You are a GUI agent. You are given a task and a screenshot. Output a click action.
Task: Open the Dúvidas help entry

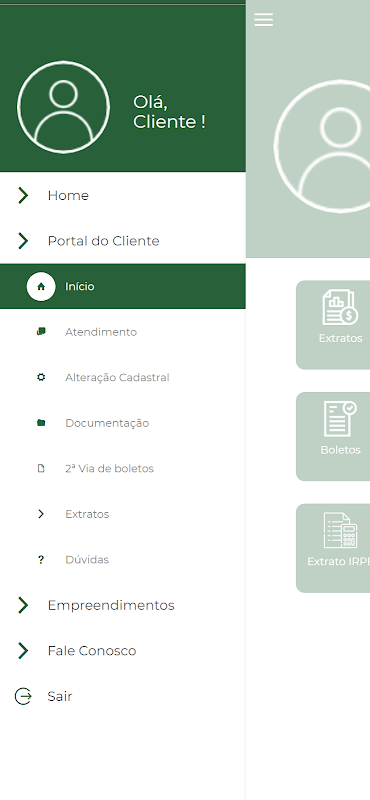point(87,560)
